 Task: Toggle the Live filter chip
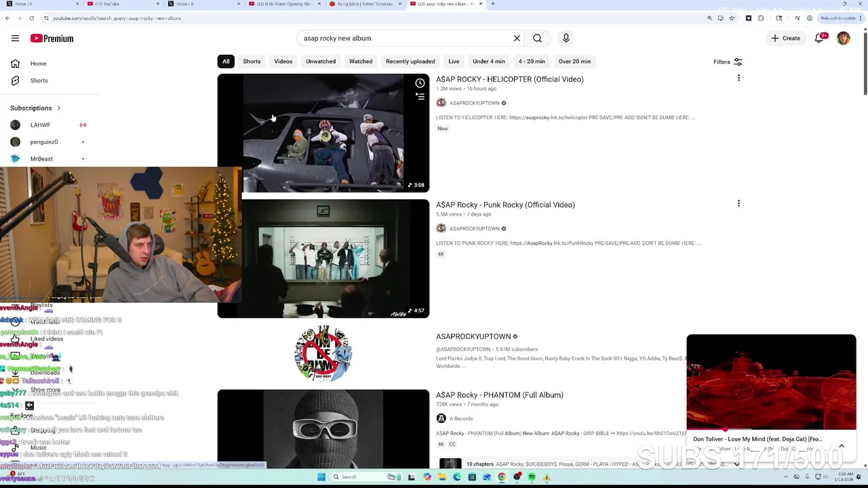point(454,62)
